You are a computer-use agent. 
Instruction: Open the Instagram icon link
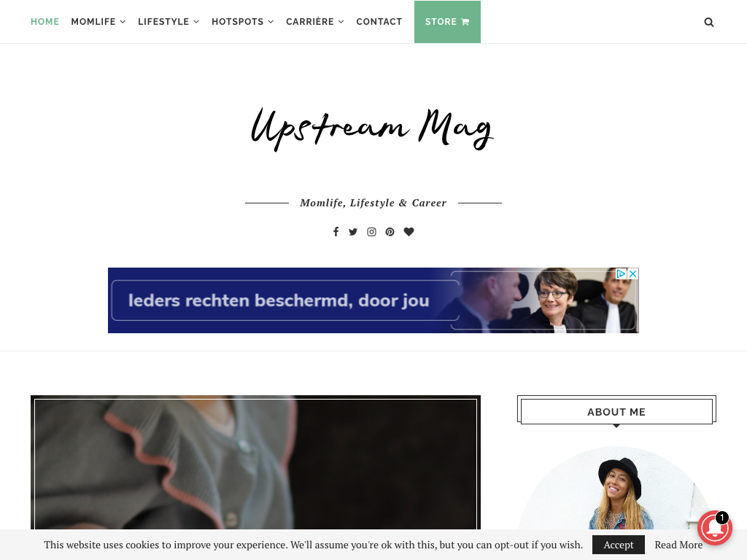[371, 232]
